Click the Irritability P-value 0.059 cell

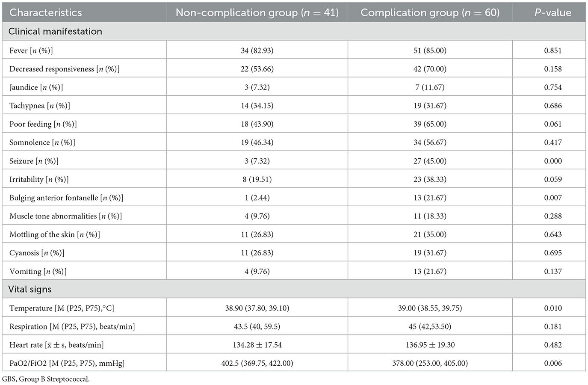[x=553, y=180]
